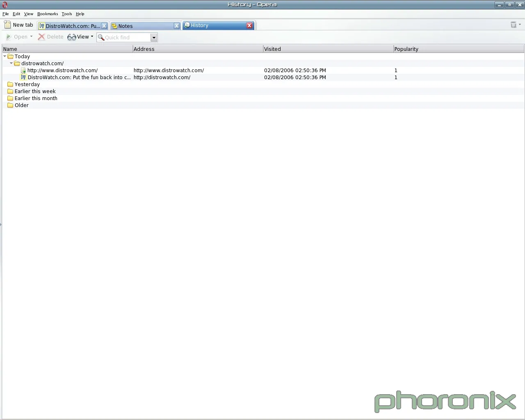This screenshot has height=420, width=525.
Task: Click the Today folder icon
Action: [11, 57]
